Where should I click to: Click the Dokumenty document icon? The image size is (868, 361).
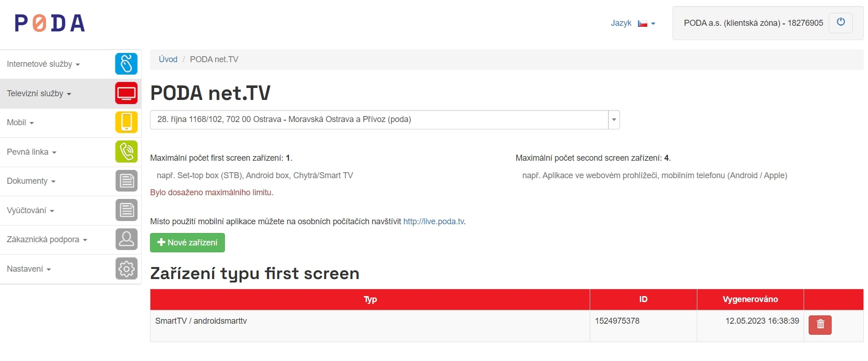[126, 181]
